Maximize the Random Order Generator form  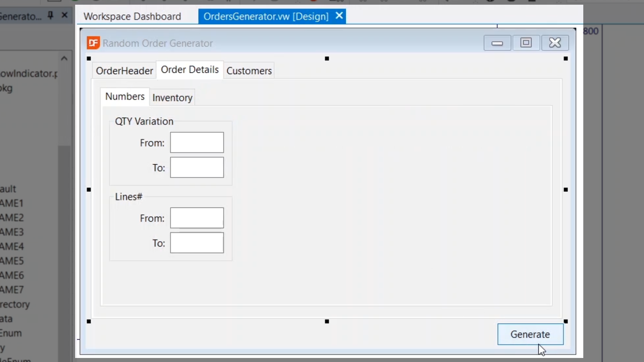tap(526, 43)
